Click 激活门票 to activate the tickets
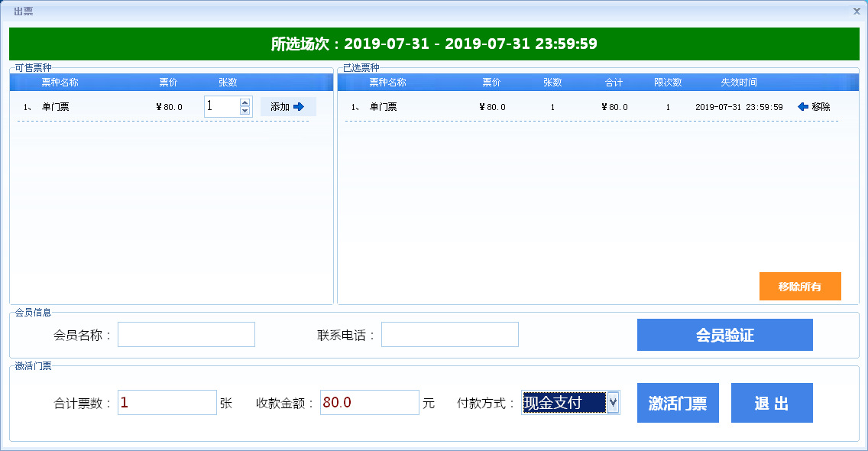Viewport: 868px width, 451px height. 677,402
